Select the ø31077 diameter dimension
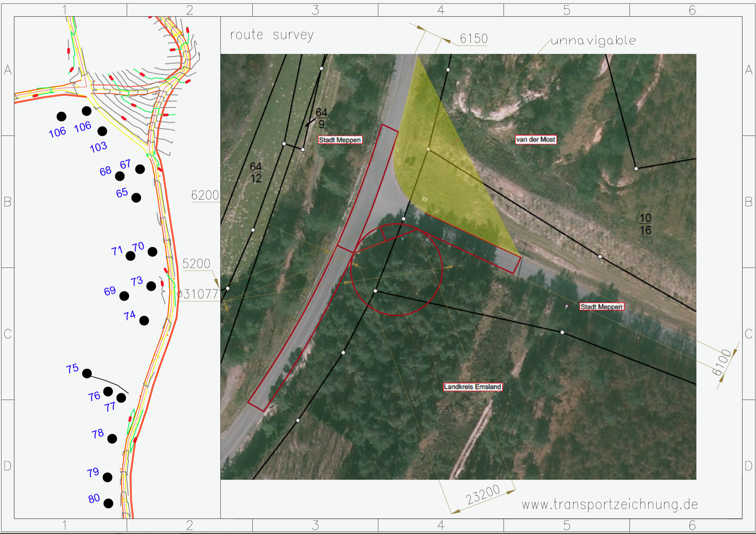The image size is (756, 534). [198, 294]
